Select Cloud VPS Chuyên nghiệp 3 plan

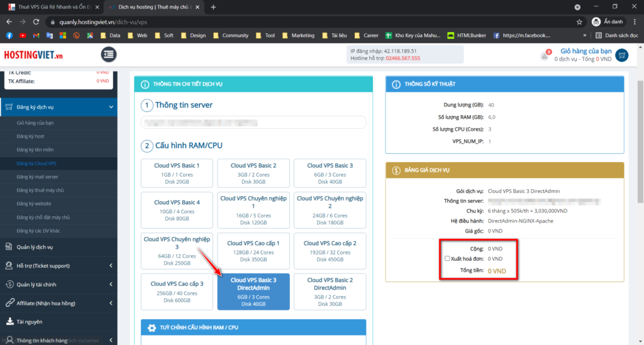pos(177,251)
